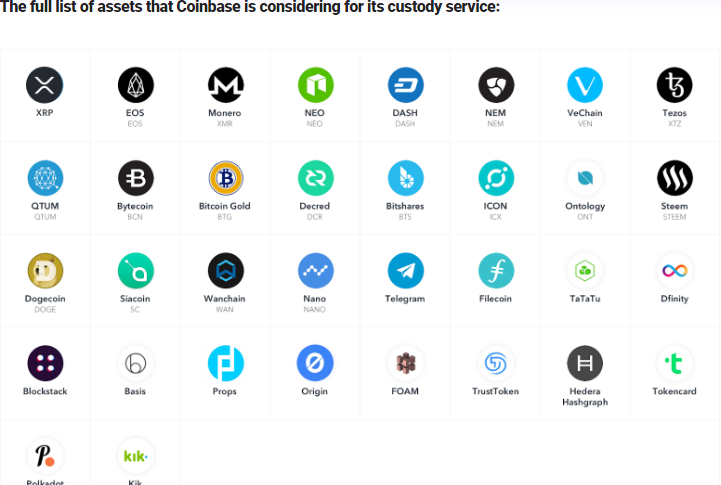Click the XRP coin icon
This screenshot has height=485, width=721.
[45, 85]
